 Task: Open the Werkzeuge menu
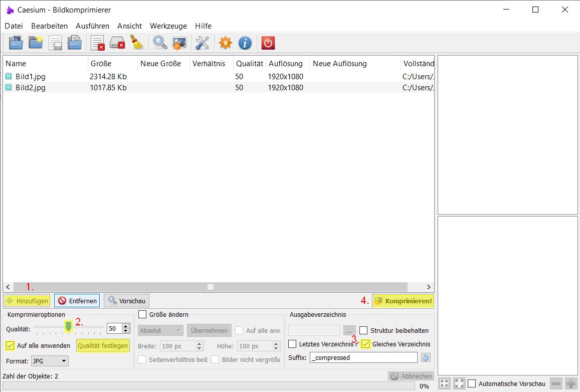(x=168, y=26)
